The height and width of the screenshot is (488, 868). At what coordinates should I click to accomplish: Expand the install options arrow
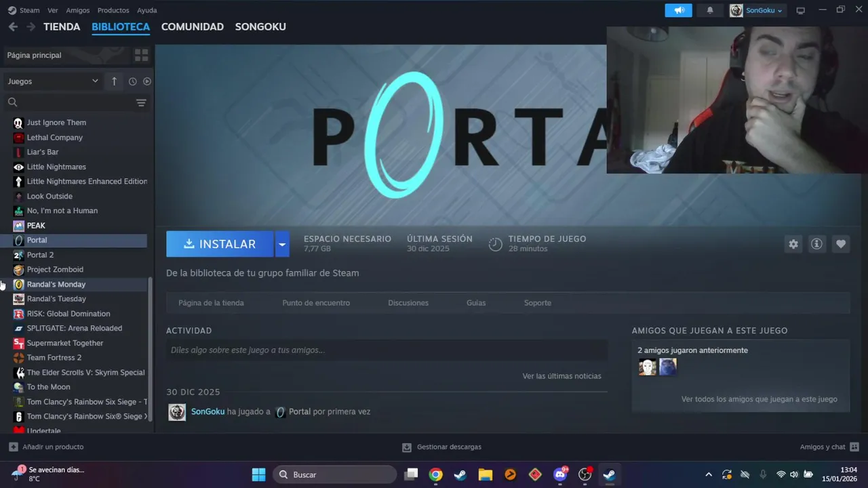[x=282, y=244]
